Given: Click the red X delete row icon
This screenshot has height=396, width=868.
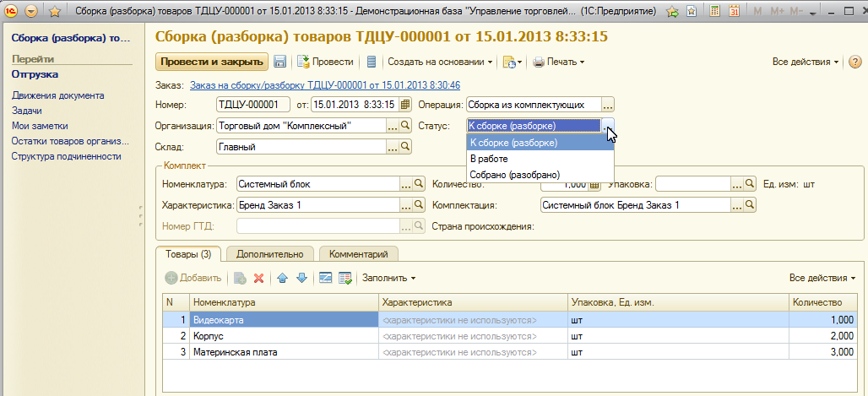Looking at the screenshot, I should click(x=259, y=278).
